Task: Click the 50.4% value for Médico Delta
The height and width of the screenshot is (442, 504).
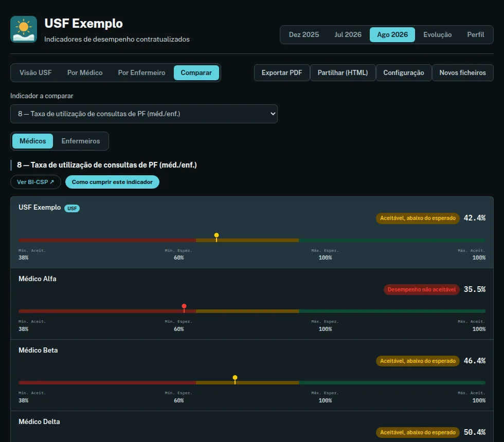Action: pyautogui.click(x=474, y=432)
